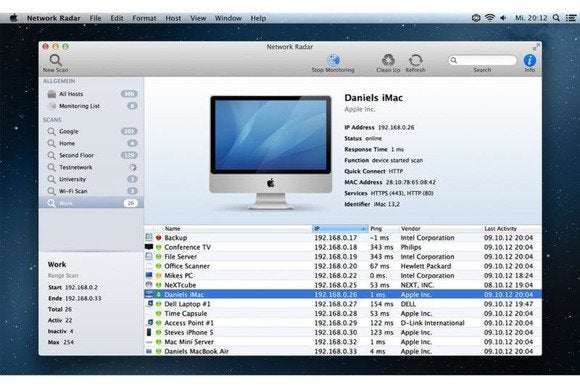The width and height of the screenshot is (580, 388).
Task: Click the IP Address 192.168.0.26 value
Action: tap(396, 127)
